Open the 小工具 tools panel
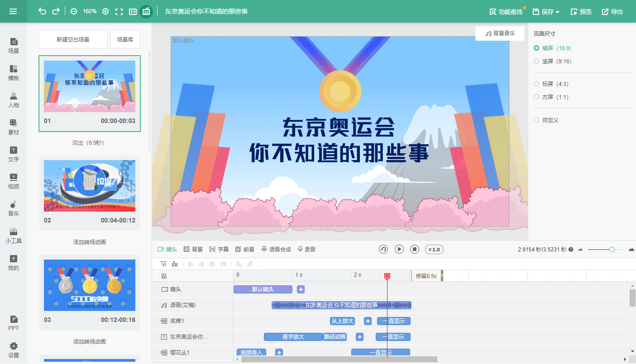636x364 pixels. point(14,236)
